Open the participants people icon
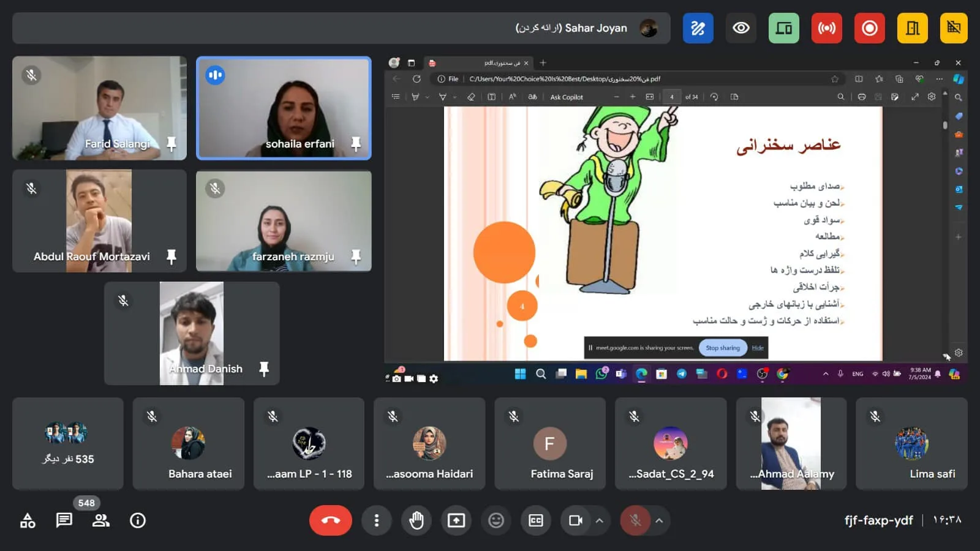The width and height of the screenshot is (980, 551). click(x=101, y=520)
